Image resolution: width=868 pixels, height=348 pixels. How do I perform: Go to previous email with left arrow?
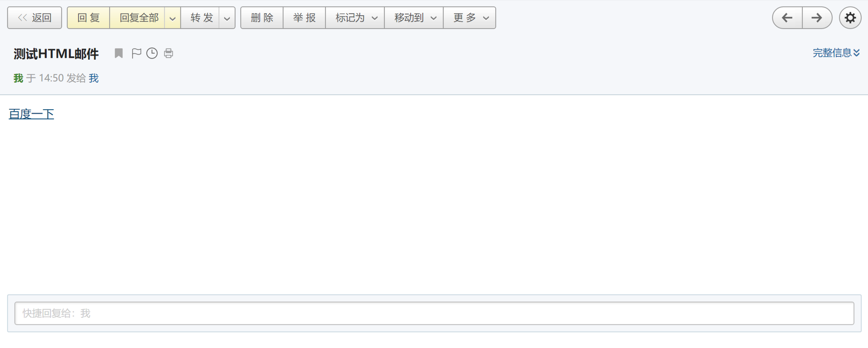coord(787,18)
